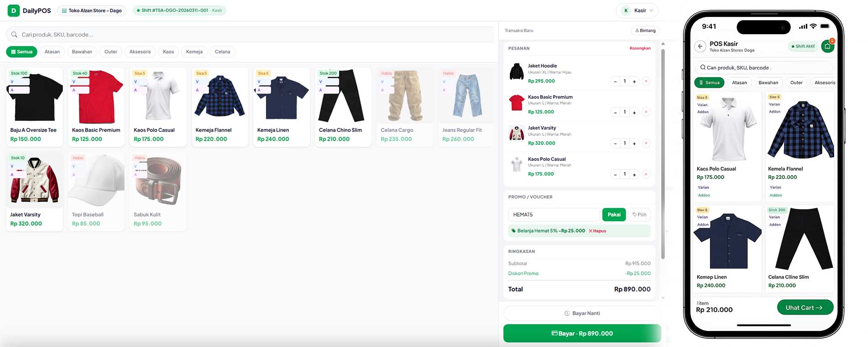868x347 pixels.
Task: Focus the Cari produk, SKU, barcode field
Action: [250, 35]
